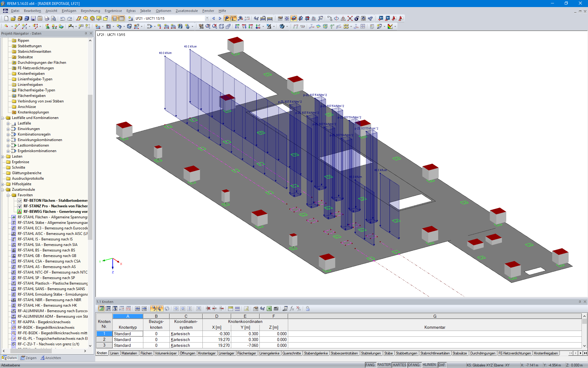
Task: Click the print icon in main toolbar
Action: (x=47, y=18)
